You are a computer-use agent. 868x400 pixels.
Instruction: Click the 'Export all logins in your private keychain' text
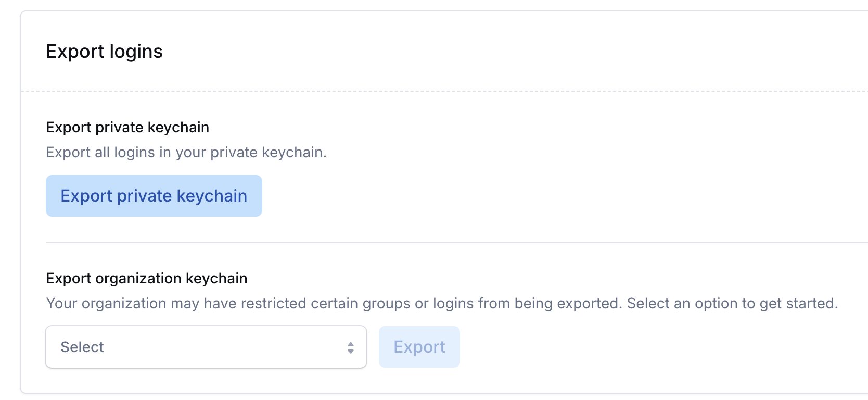[x=186, y=153]
